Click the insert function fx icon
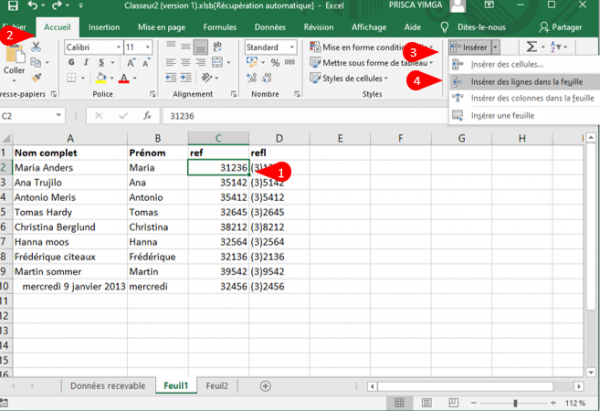This screenshot has width=600, height=411. coord(147,114)
